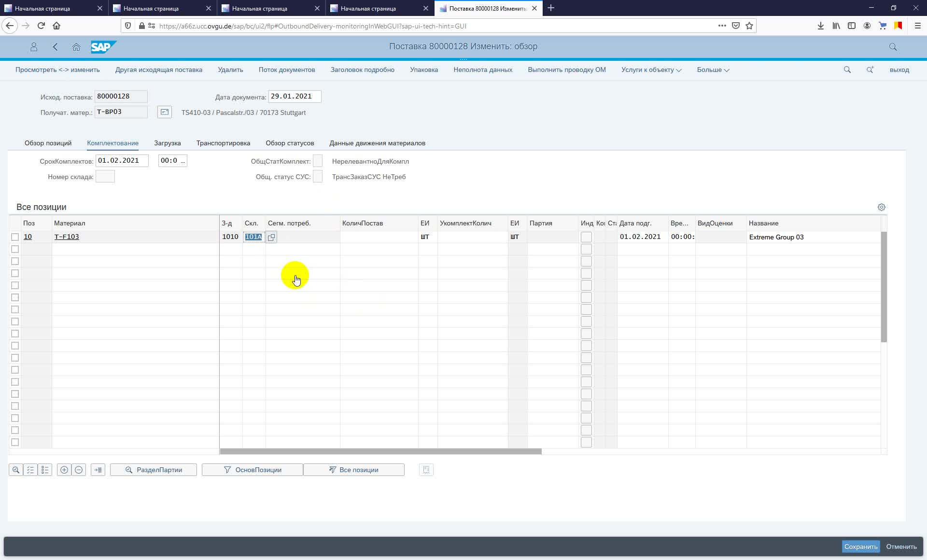Click the table horizontal scrollbar
Screen dimensions: 927x560
coord(381,451)
